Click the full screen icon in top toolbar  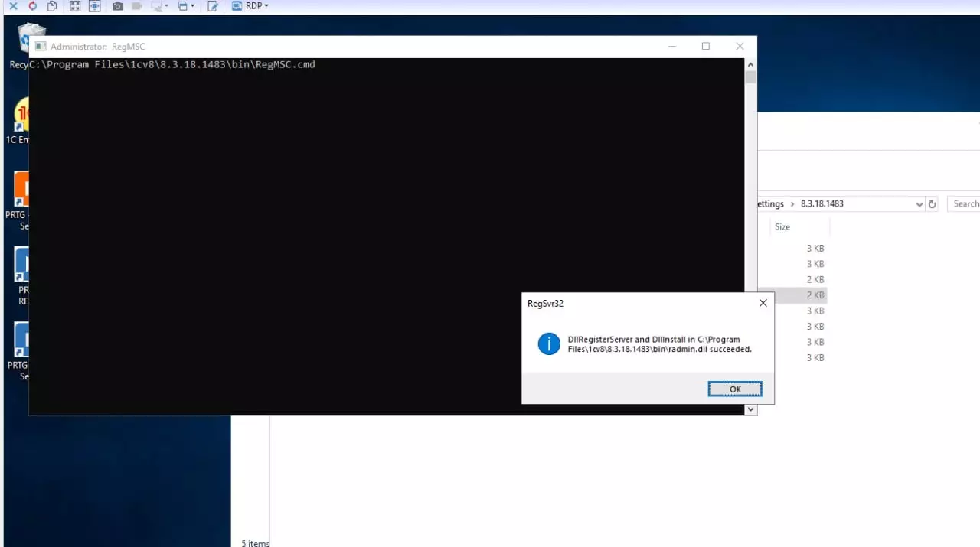coord(94,6)
